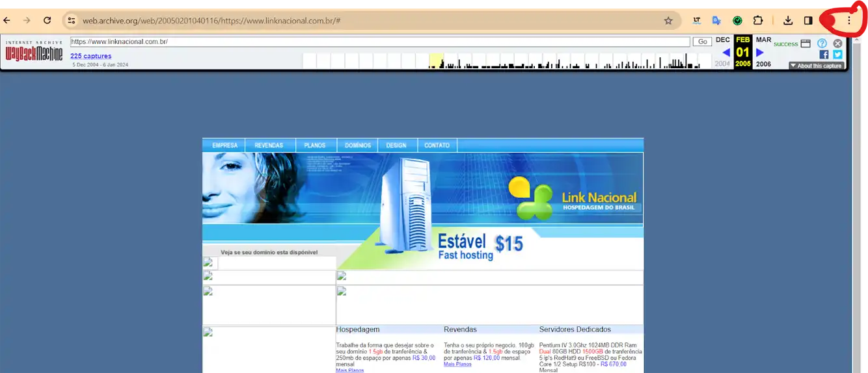Click the captures sparkline timeline graph

click(507, 61)
